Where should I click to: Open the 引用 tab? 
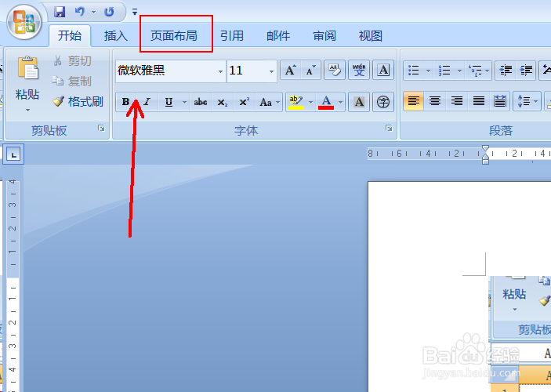pos(232,35)
